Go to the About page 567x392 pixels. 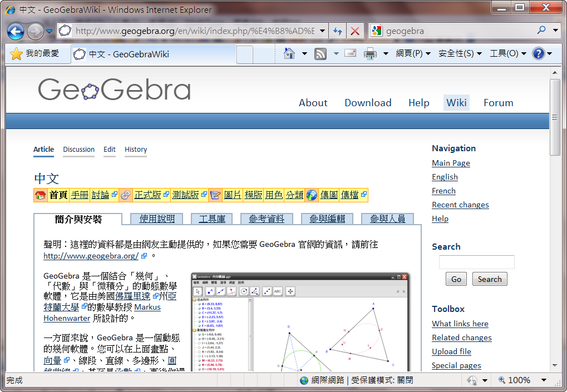coord(313,103)
